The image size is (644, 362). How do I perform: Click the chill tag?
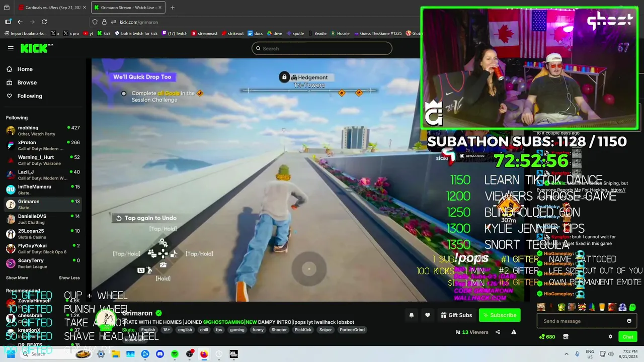coord(204,330)
